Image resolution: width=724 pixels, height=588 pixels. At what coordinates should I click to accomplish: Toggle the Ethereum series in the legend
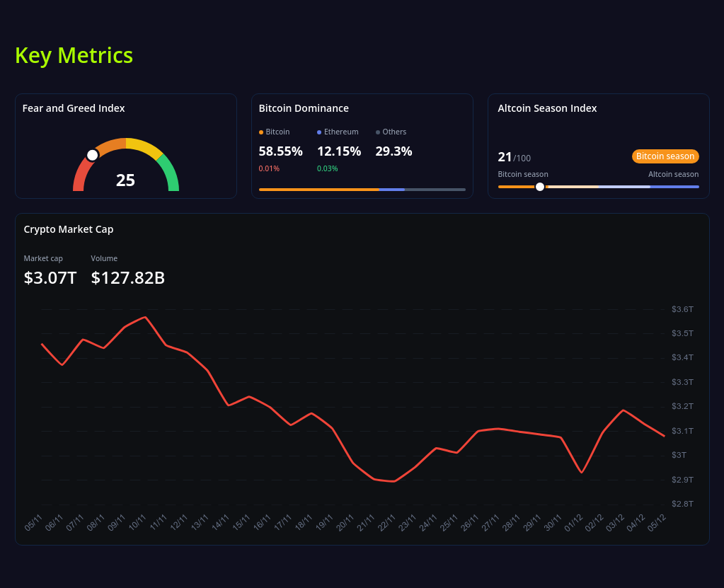pos(338,132)
